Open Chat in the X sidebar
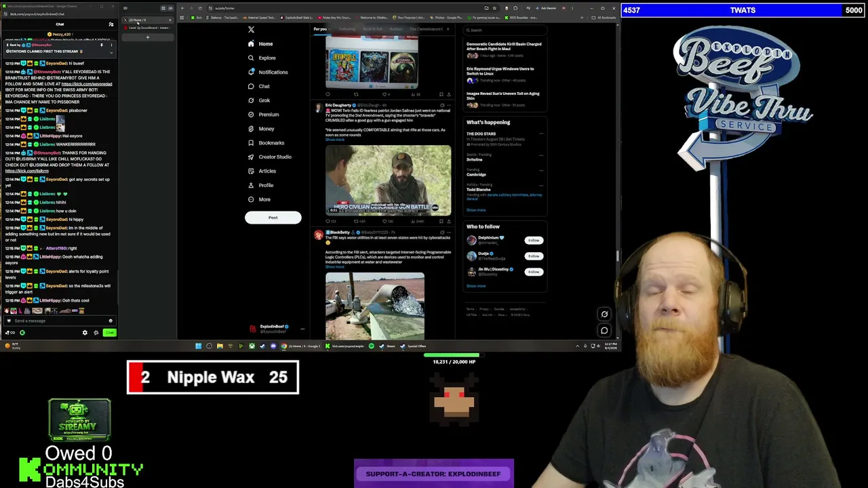Screen dimensions: 868x488 (x=259, y=86)
